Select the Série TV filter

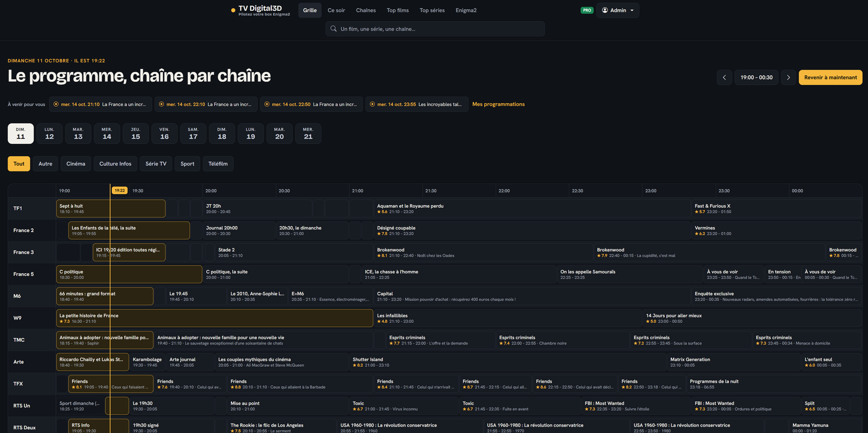[x=156, y=164]
